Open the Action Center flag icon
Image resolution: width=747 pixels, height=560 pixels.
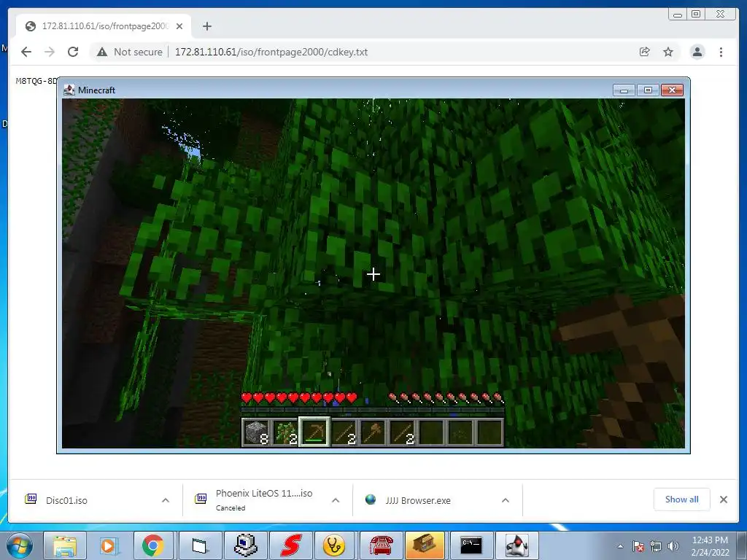tap(638, 546)
